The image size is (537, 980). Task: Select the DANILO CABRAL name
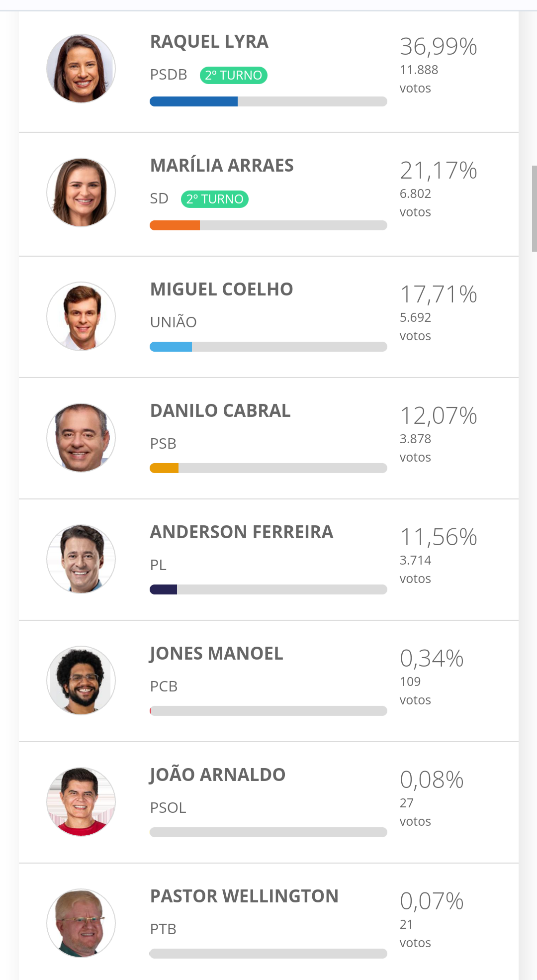(220, 410)
